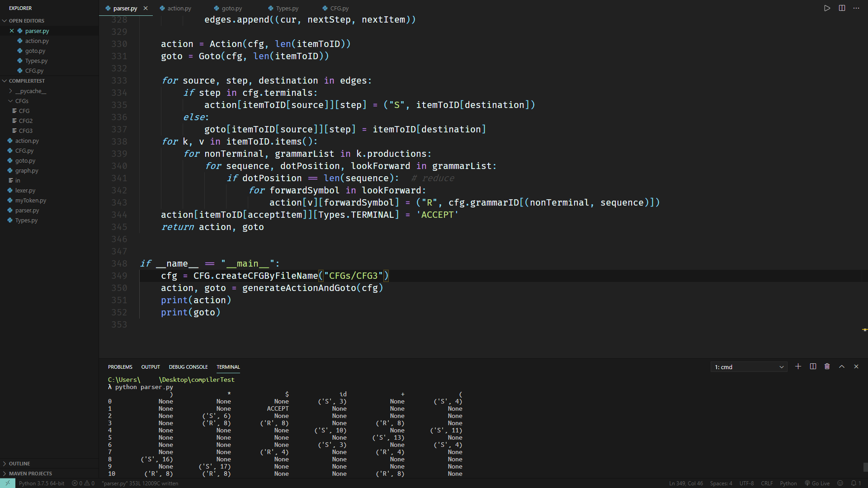Image resolution: width=868 pixels, height=488 pixels.
Task: Switch to the Debug Console tab
Action: (188, 367)
